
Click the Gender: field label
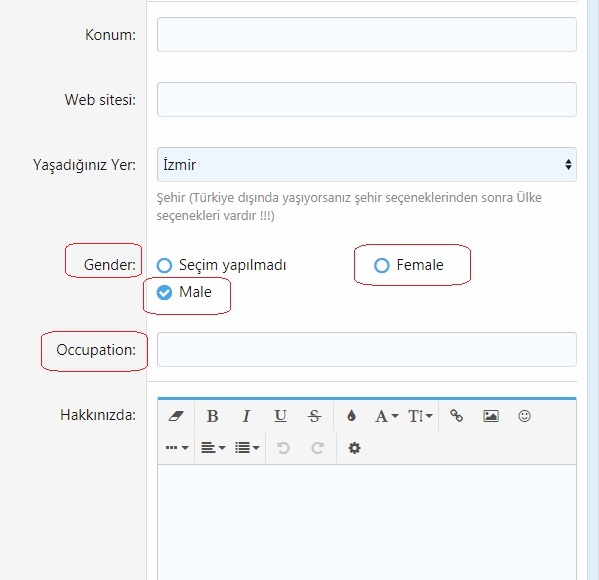pos(110,265)
